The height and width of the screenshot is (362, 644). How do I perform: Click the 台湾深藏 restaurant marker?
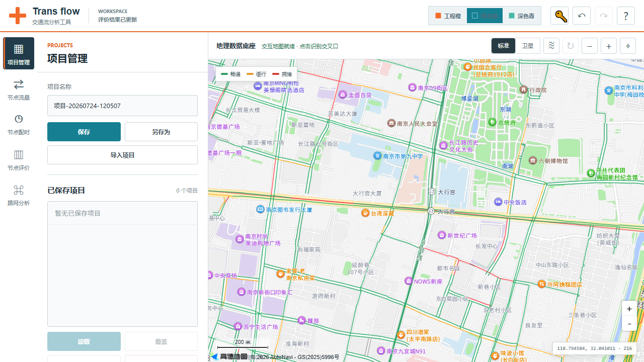coord(365,213)
